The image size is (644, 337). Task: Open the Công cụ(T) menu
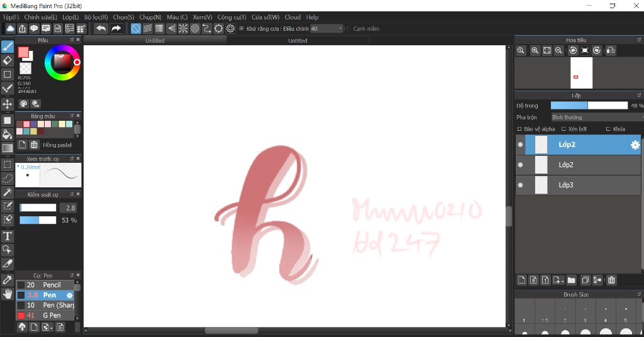(231, 17)
